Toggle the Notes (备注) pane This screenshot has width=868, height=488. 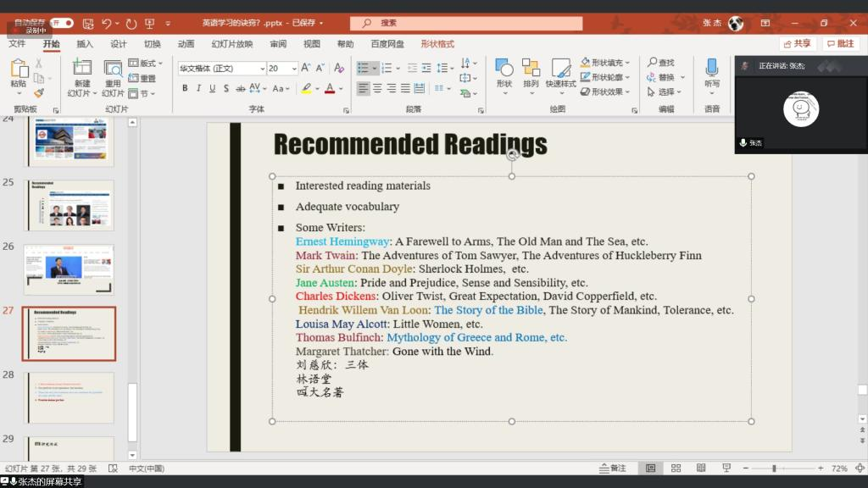coord(612,468)
